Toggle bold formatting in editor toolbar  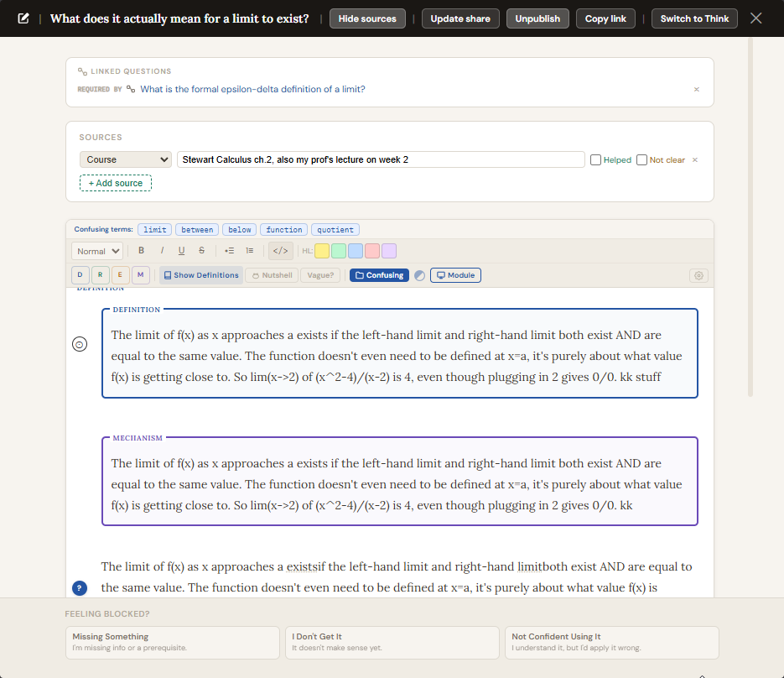coord(141,251)
